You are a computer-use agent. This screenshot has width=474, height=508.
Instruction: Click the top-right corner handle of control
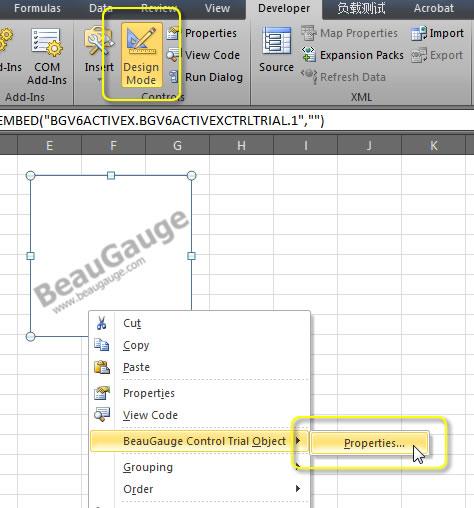(191, 176)
